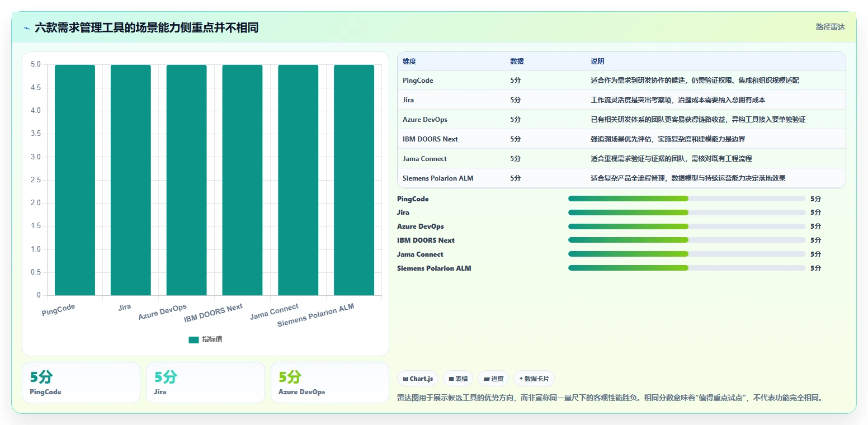Viewport: 868px width, 425px height.
Task: Click the description starting 适合复杂产品全流程管理
Action: coord(688,178)
